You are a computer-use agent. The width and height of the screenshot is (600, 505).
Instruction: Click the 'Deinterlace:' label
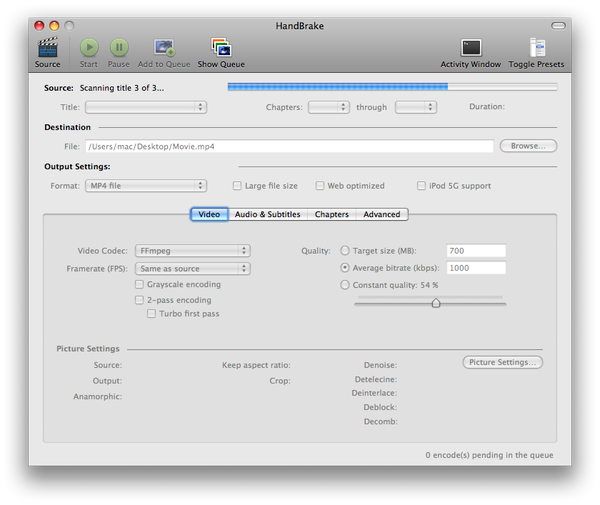pos(374,393)
